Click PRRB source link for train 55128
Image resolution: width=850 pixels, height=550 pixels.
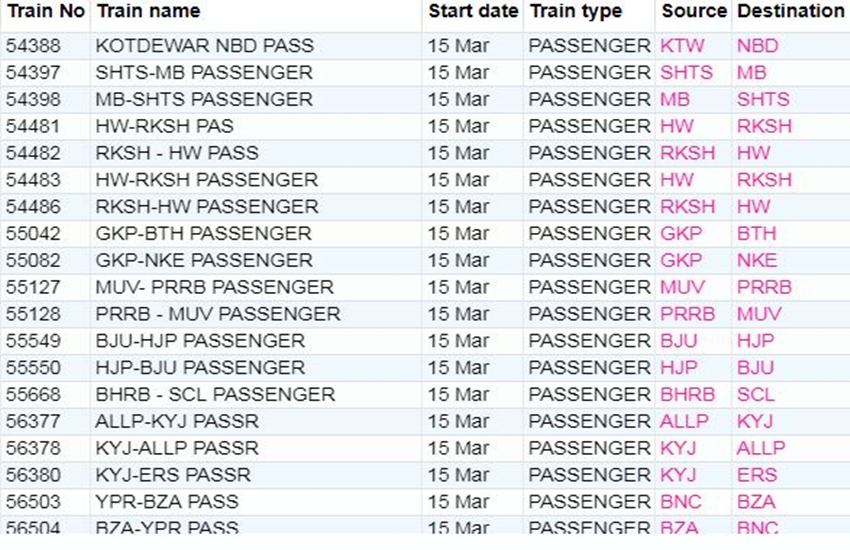[x=688, y=314]
